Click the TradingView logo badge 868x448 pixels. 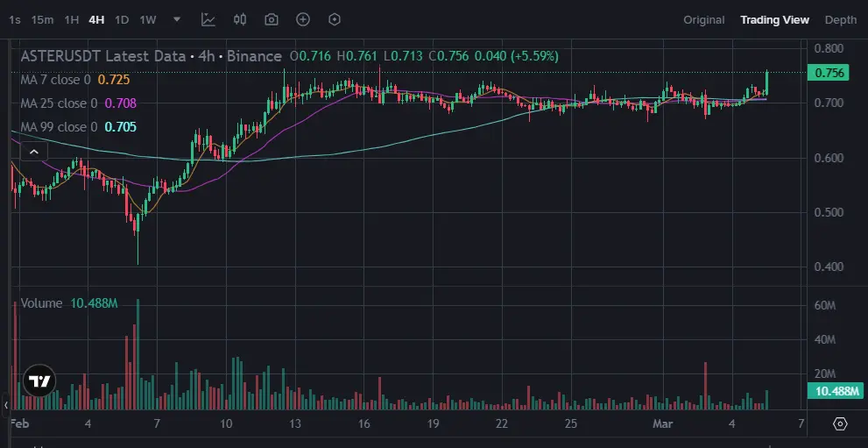click(x=39, y=381)
